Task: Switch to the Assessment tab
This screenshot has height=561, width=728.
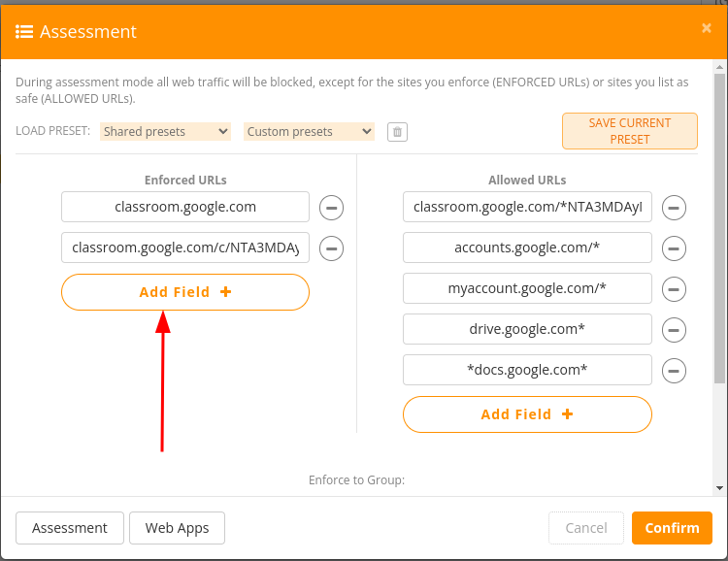Action: (70, 528)
